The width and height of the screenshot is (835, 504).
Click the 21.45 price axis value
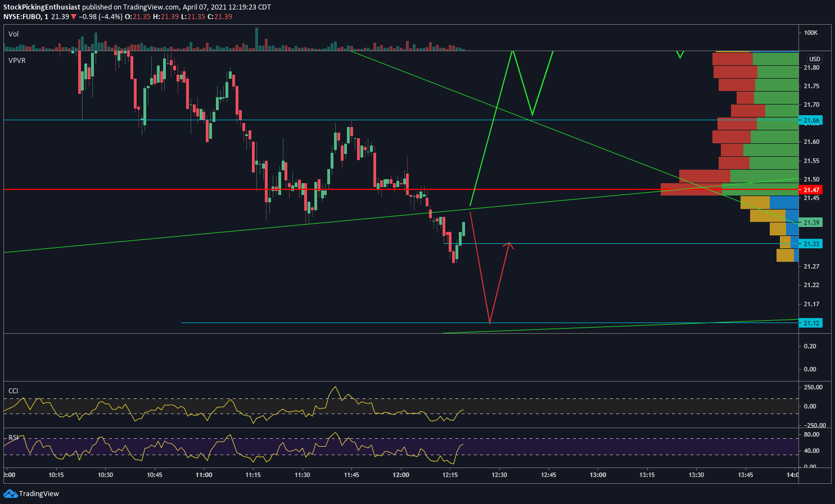pos(811,198)
